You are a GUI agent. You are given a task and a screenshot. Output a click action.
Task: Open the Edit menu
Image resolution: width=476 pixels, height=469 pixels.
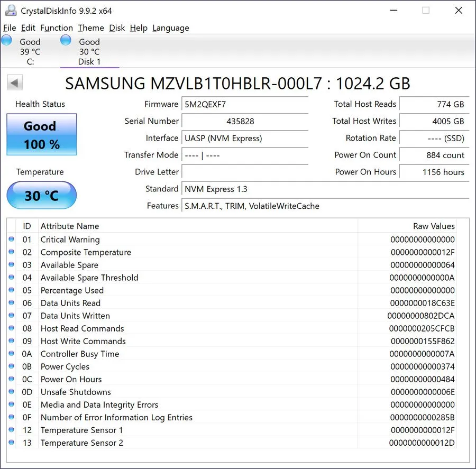28,28
